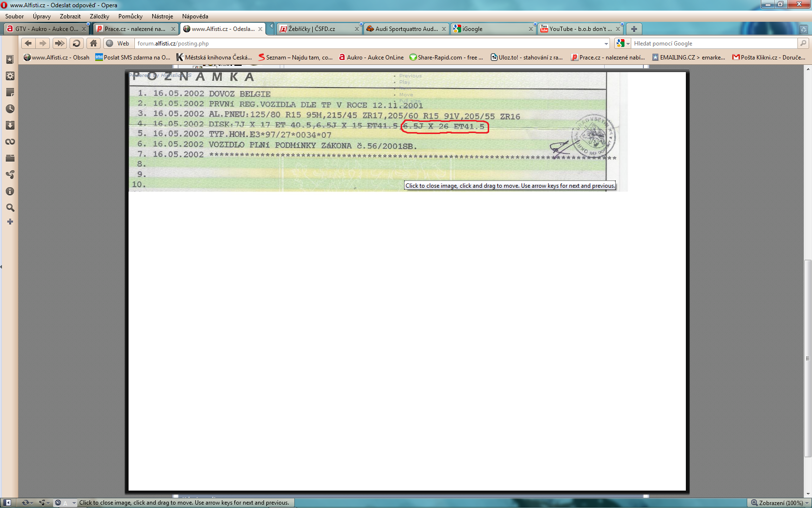This screenshot has width=812, height=508.
Task: Open the closed tabs trash icon
Action: click(x=803, y=29)
